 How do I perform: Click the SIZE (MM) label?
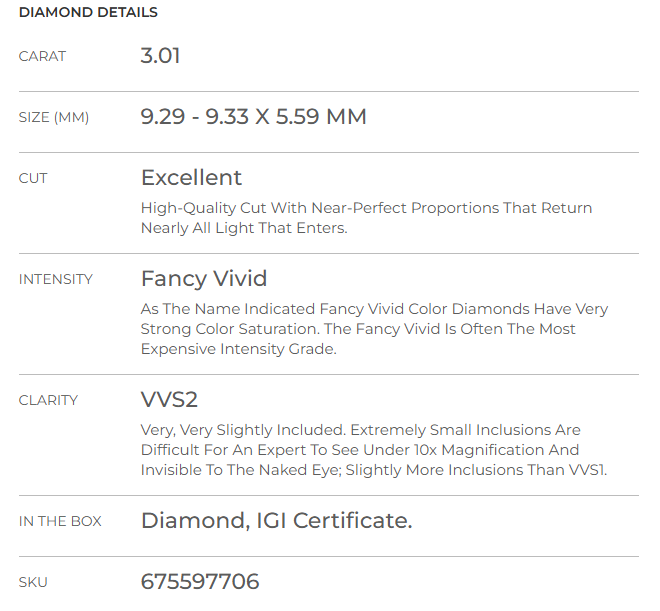click(x=54, y=117)
